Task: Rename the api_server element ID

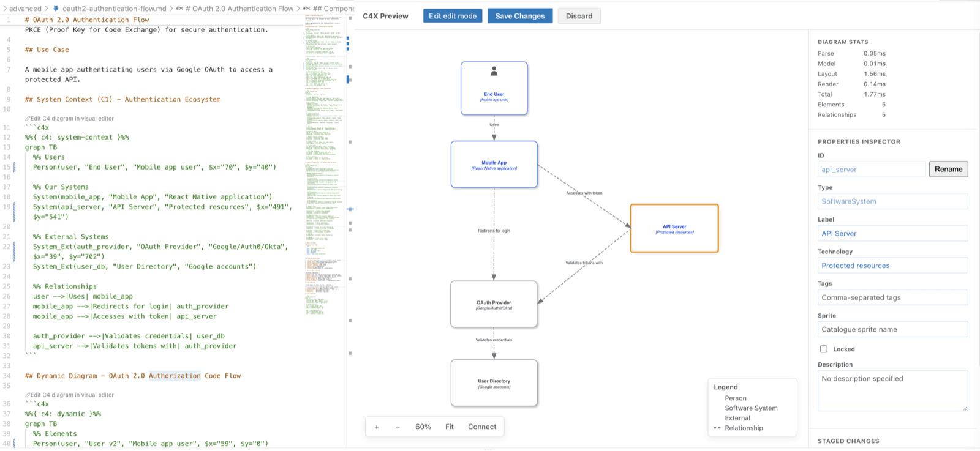Action: coord(948,169)
